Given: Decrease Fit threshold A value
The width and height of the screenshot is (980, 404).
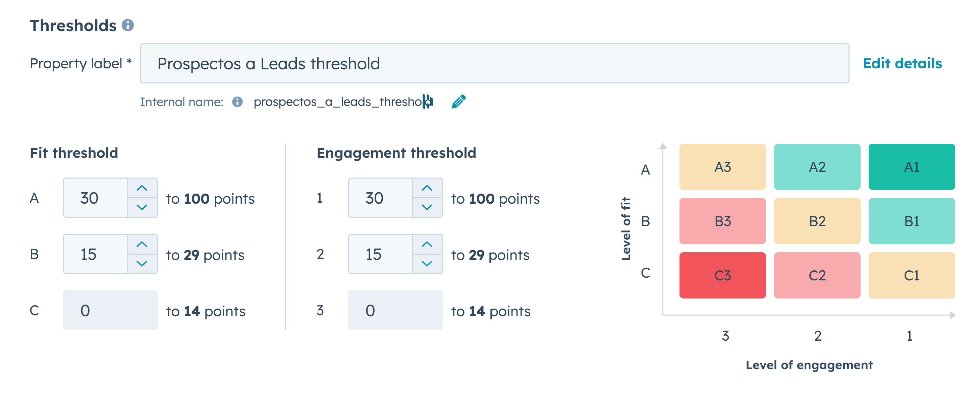Looking at the screenshot, I should click(x=142, y=207).
